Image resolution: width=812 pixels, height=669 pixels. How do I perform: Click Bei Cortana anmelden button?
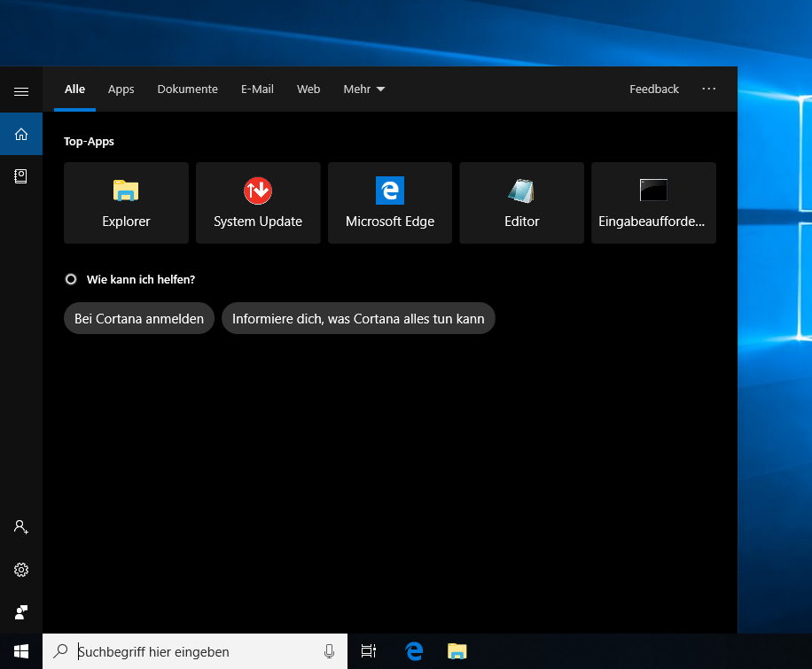[139, 319]
